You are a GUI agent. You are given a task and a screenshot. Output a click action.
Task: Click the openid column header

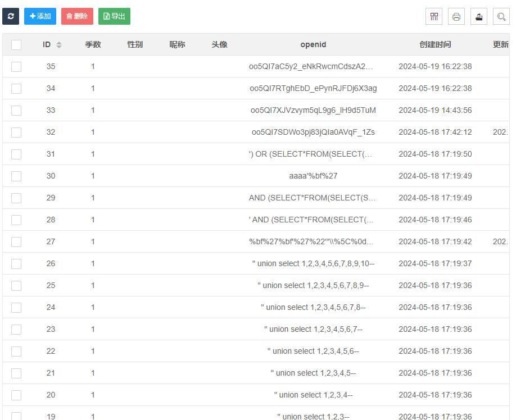click(313, 44)
